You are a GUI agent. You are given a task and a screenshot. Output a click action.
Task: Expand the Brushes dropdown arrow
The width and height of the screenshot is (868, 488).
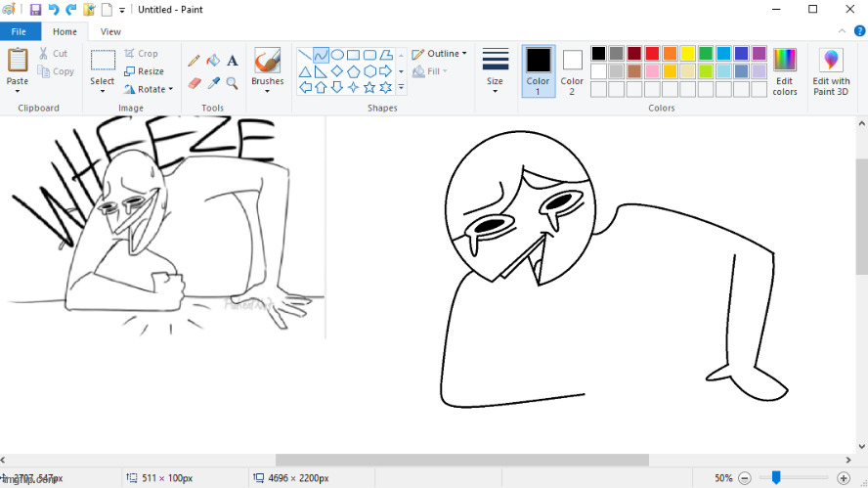tap(268, 91)
